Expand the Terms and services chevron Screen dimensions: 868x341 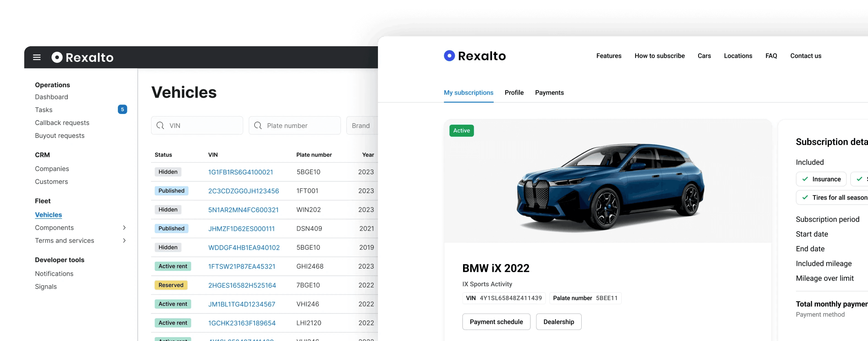(x=124, y=240)
